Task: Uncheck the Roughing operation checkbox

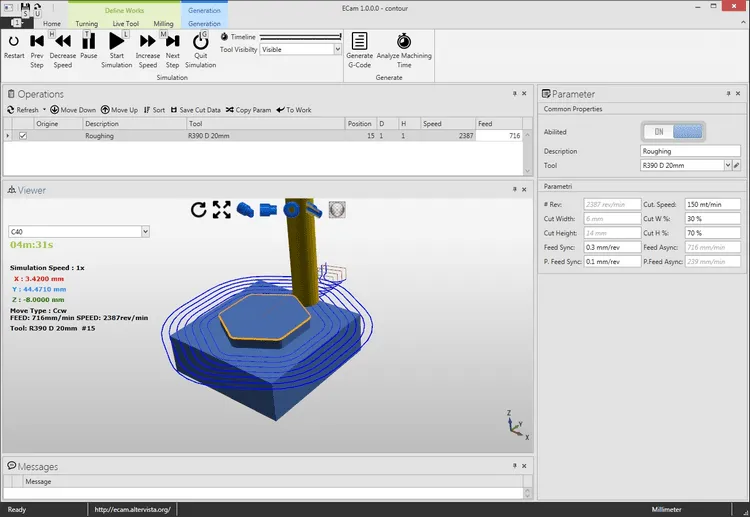Action: [x=22, y=136]
